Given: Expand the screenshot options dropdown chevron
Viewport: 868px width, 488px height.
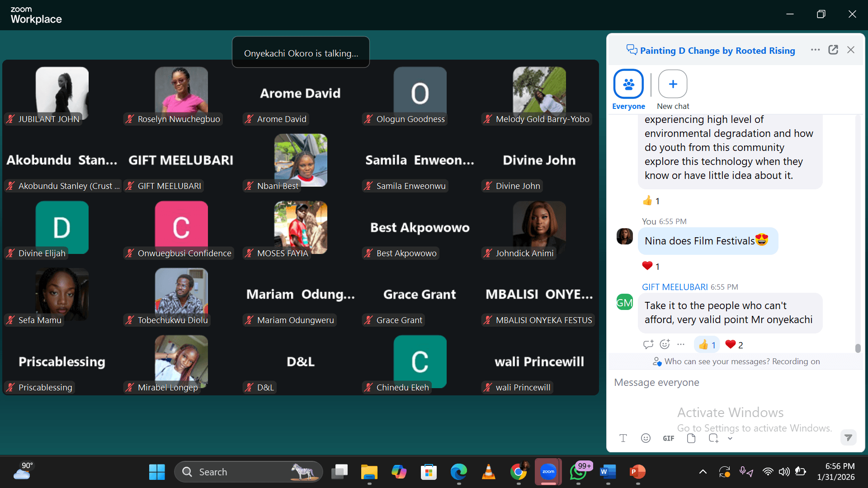Looking at the screenshot, I should (730, 438).
